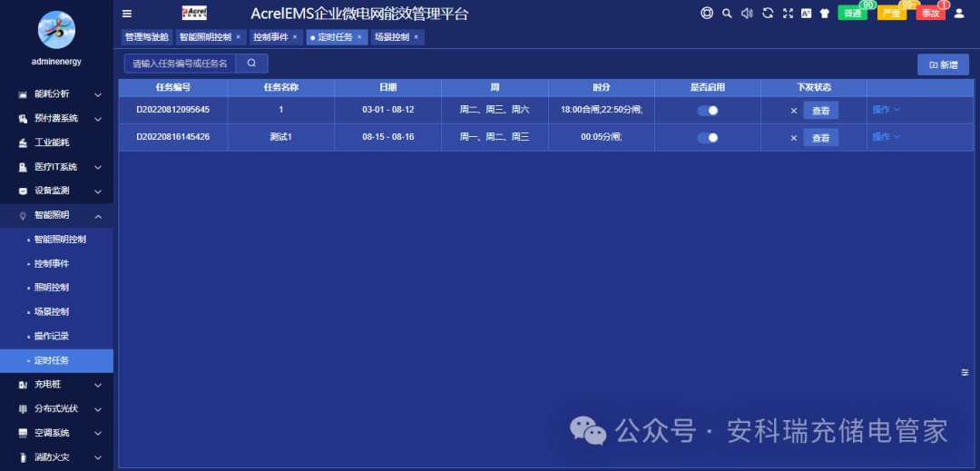Open column settings icon at right edge
The width and height of the screenshot is (980, 471).
pos(965,372)
